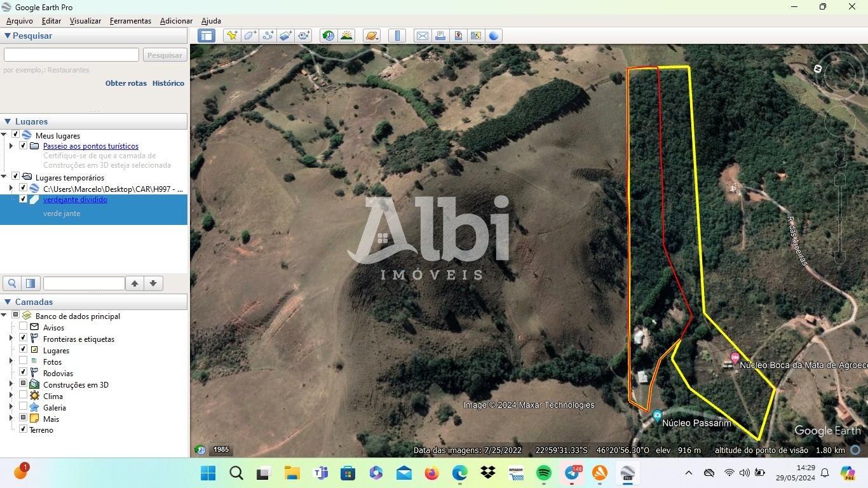Screen dimensions: 868x488
Task: Uncheck the Lugares layer checkbox
Action: (x=24, y=349)
